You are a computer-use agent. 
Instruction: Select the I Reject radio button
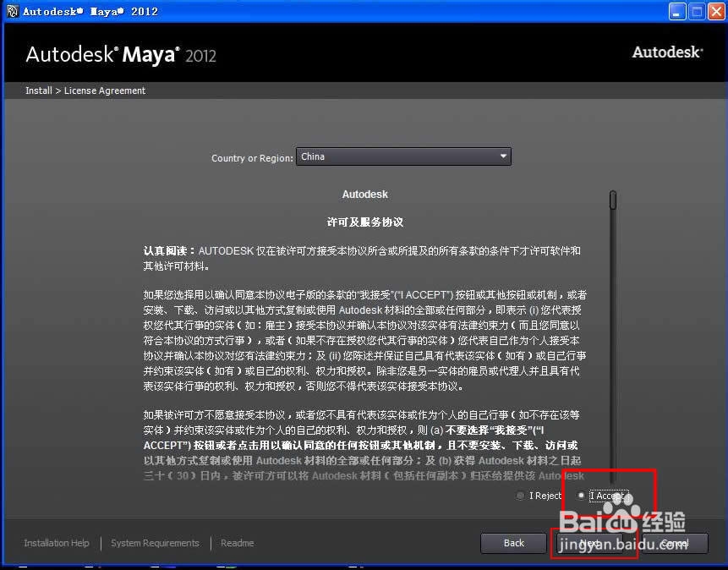521,496
